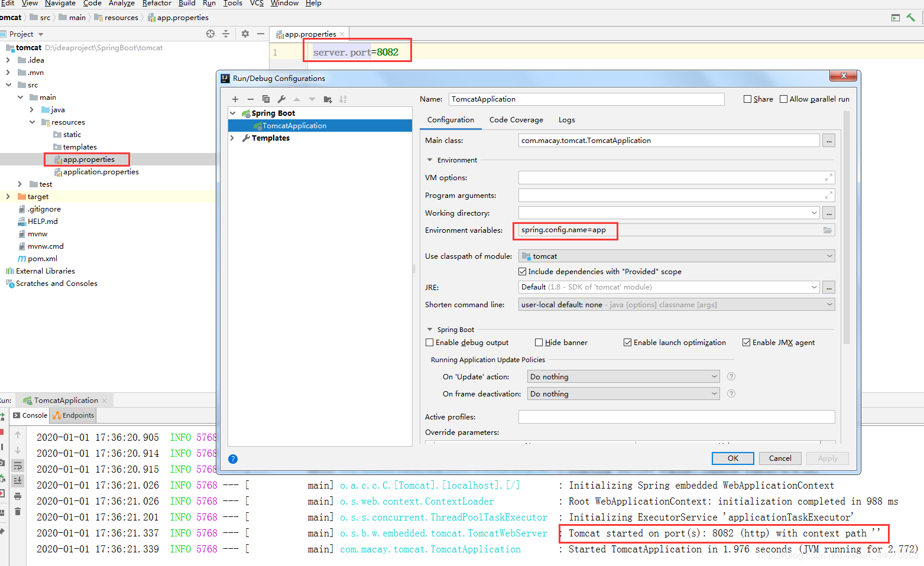Create new configuration folder icon
This screenshot has height=566, width=924.
click(328, 99)
